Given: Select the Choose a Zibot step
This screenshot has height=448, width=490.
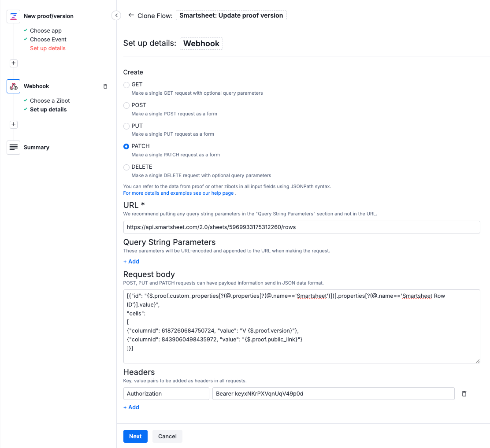Looking at the screenshot, I should pos(50,100).
